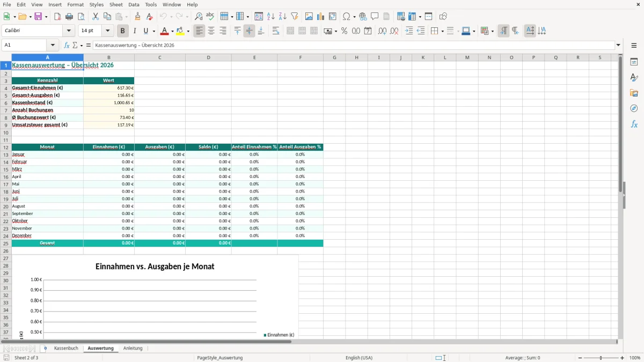The height and width of the screenshot is (362, 644).
Task: Toggle Underline formatting
Action: tap(146, 31)
